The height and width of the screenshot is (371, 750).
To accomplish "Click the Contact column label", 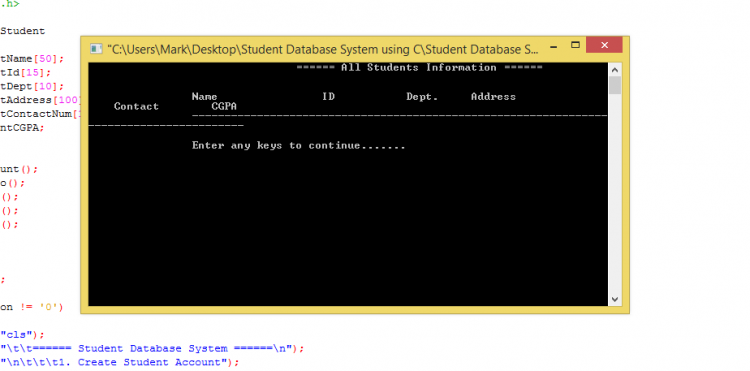I will [136, 106].
